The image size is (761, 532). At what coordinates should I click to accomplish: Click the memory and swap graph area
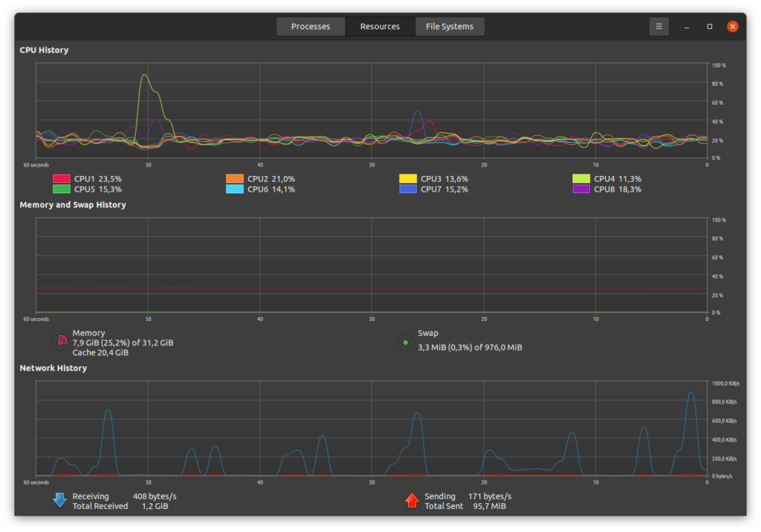(372, 265)
